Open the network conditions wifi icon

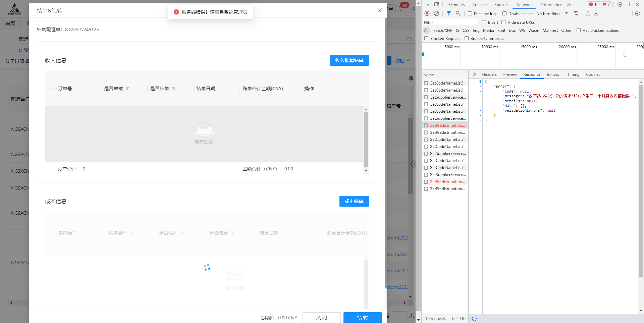point(576,13)
